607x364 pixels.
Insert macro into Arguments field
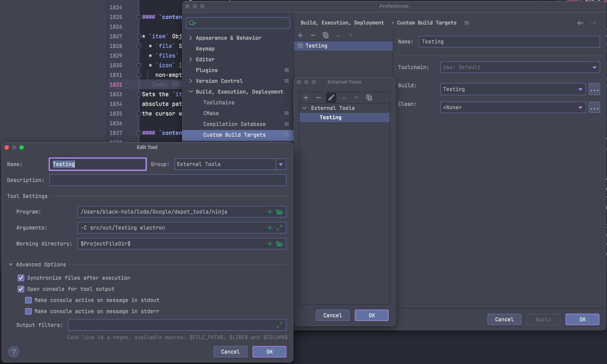270,228
